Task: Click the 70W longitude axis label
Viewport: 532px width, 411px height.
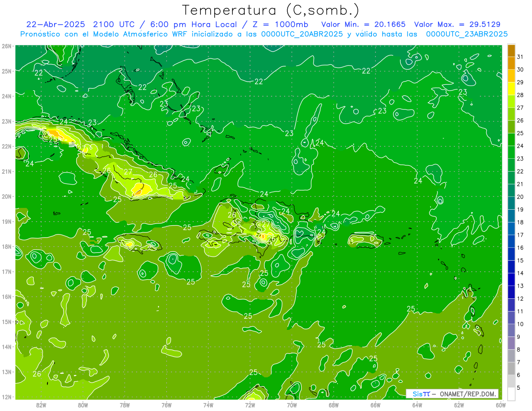Action: (292, 405)
